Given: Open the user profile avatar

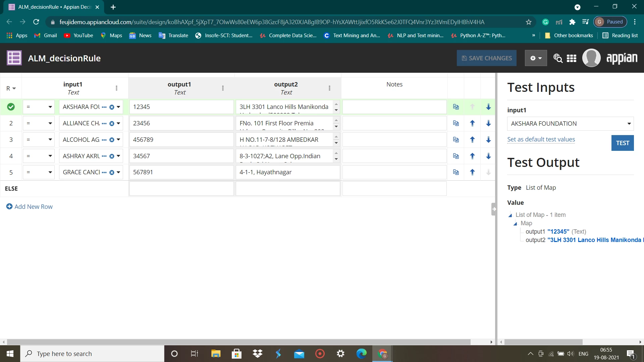Looking at the screenshot, I should pyautogui.click(x=591, y=58).
